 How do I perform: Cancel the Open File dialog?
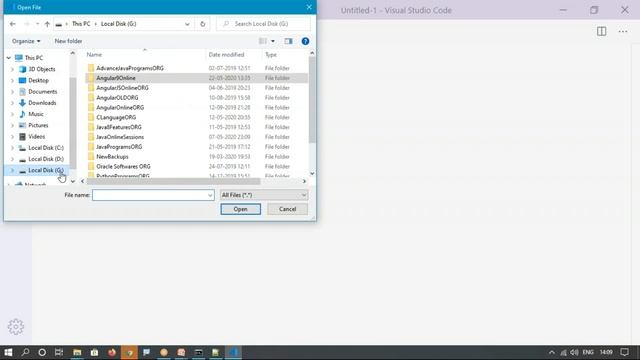coord(287,209)
